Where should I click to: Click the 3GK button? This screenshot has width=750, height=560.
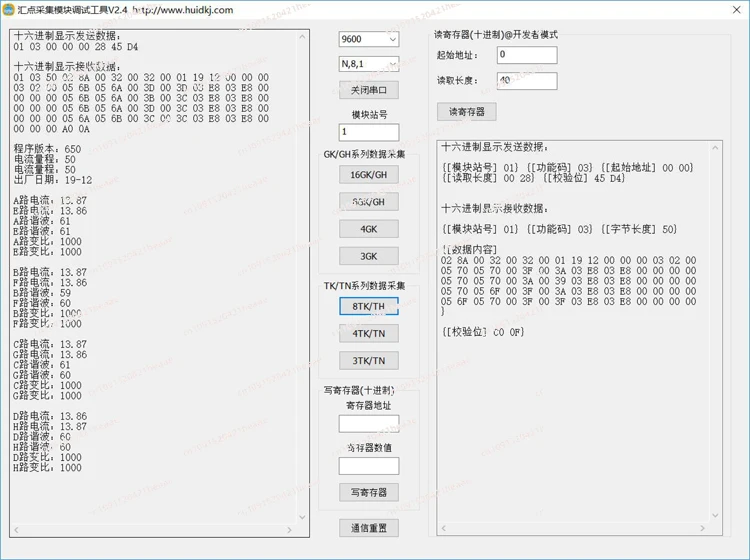pos(369,256)
